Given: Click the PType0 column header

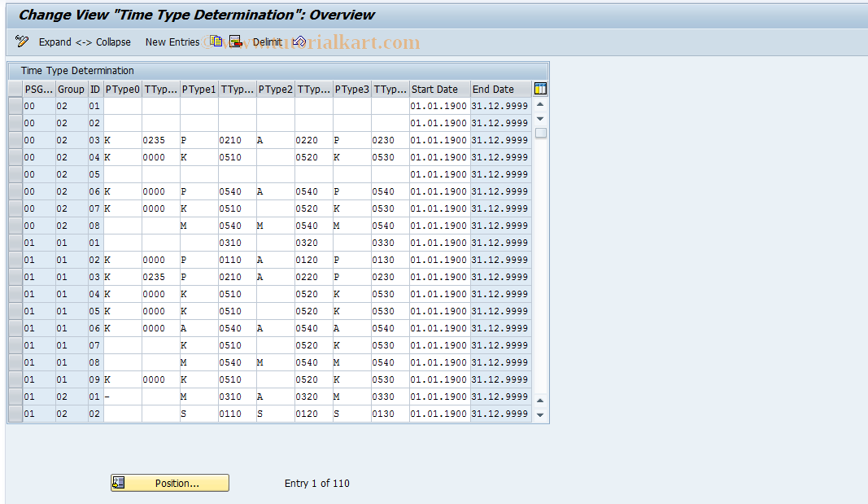Looking at the screenshot, I should [x=122, y=89].
